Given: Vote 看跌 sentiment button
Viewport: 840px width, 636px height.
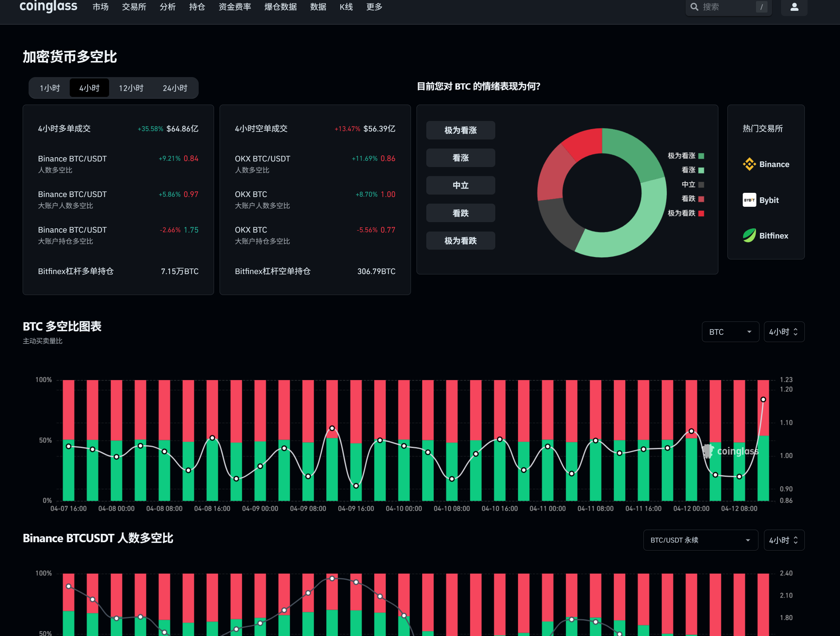Looking at the screenshot, I should [460, 213].
